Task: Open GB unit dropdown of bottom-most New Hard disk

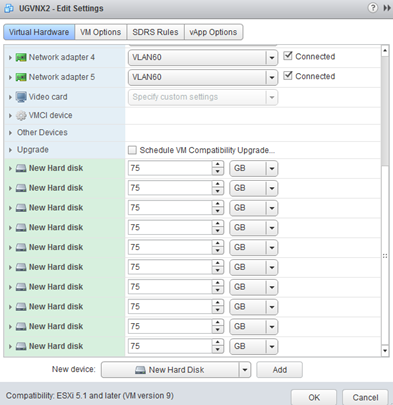Action: point(272,346)
